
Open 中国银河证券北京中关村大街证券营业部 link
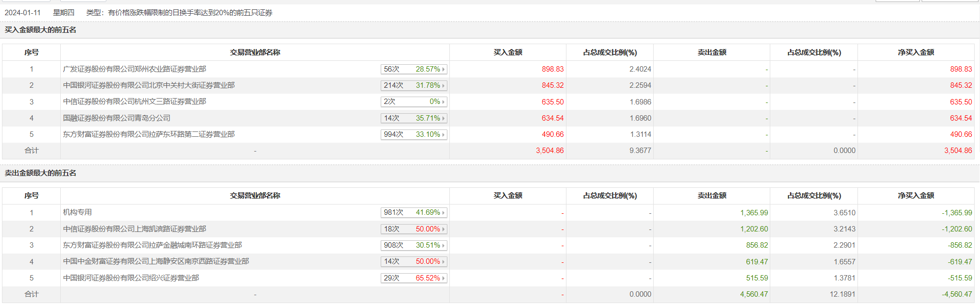(x=149, y=85)
